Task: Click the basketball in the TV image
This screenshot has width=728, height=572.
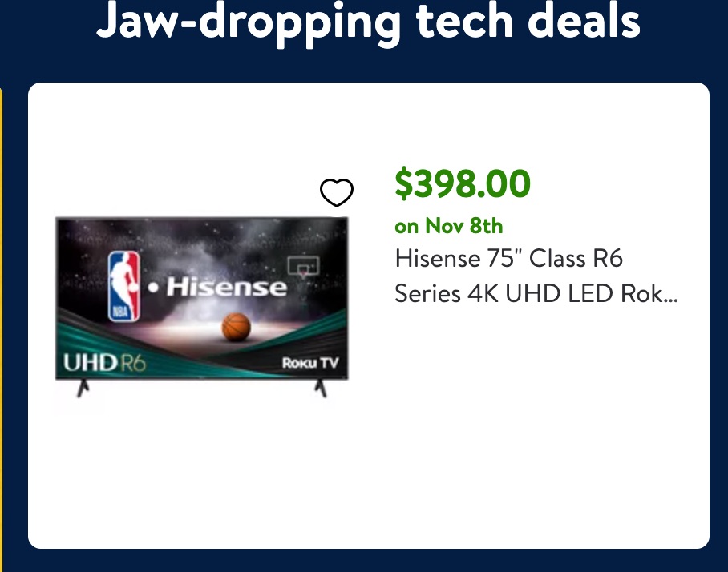Action: pos(237,327)
